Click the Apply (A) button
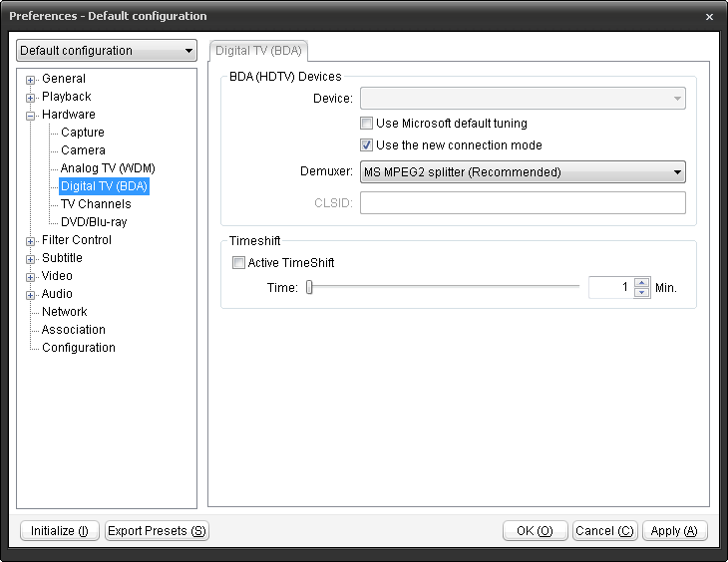The height and width of the screenshot is (562, 728). pos(674,530)
